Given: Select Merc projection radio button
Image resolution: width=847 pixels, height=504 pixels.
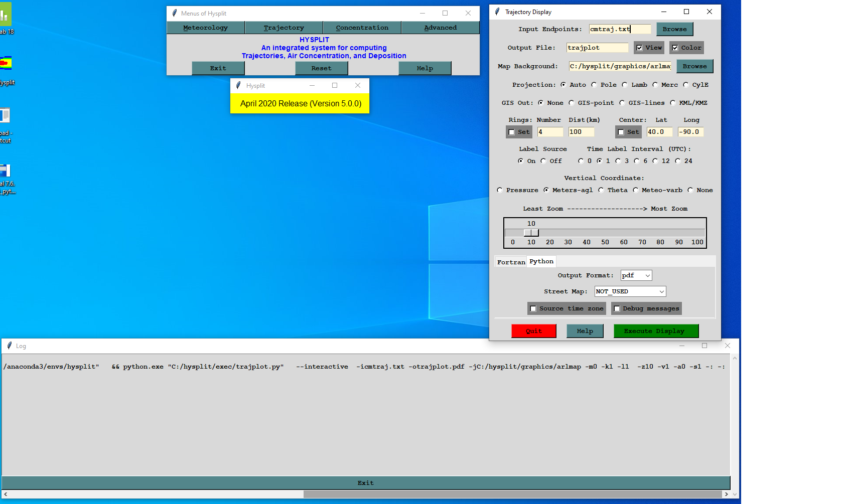Looking at the screenshot, I should tap(655, 85).
